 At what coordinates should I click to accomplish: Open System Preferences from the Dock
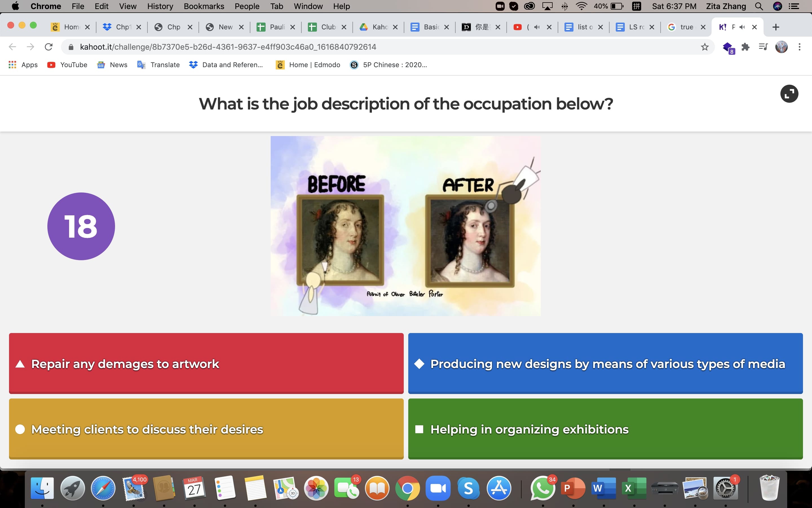coord(725,488)
